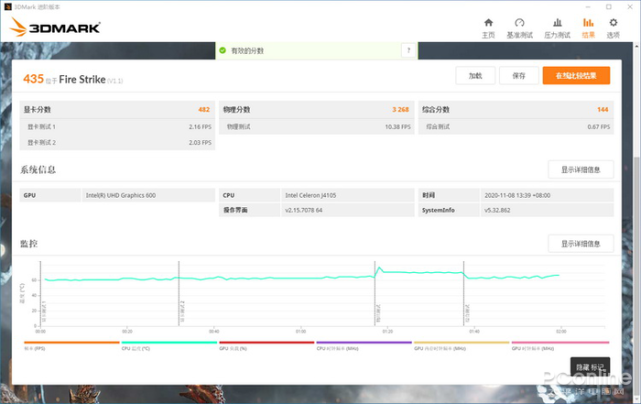Click the green valid score checkmark

point(223,50)
